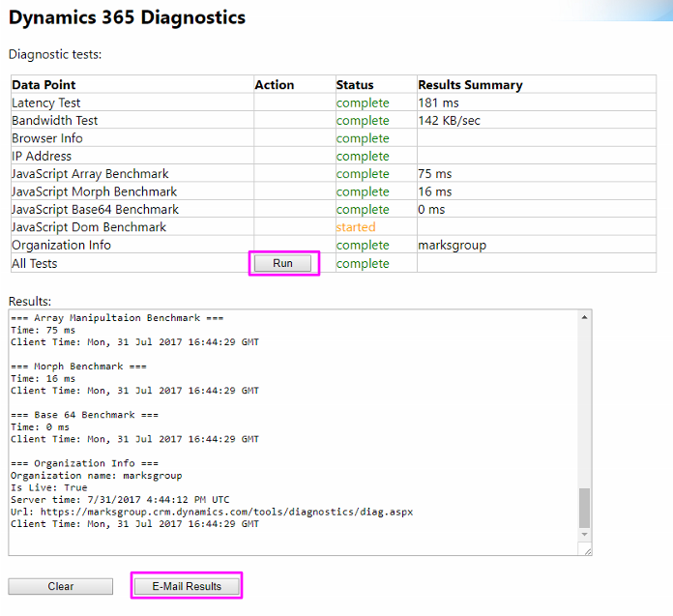
Task: Select the Bandwidth Test row label
Action: (x=55, y=121)
